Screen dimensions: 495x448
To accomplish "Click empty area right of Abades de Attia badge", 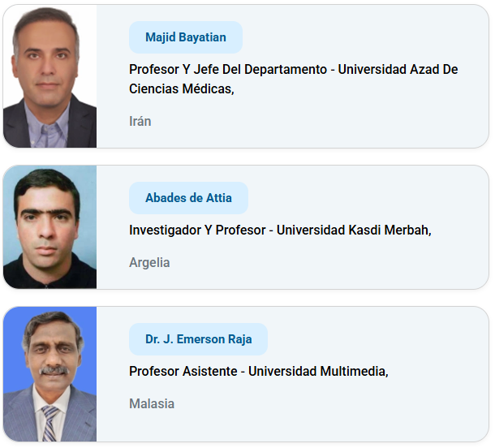I will pos(365,198).
